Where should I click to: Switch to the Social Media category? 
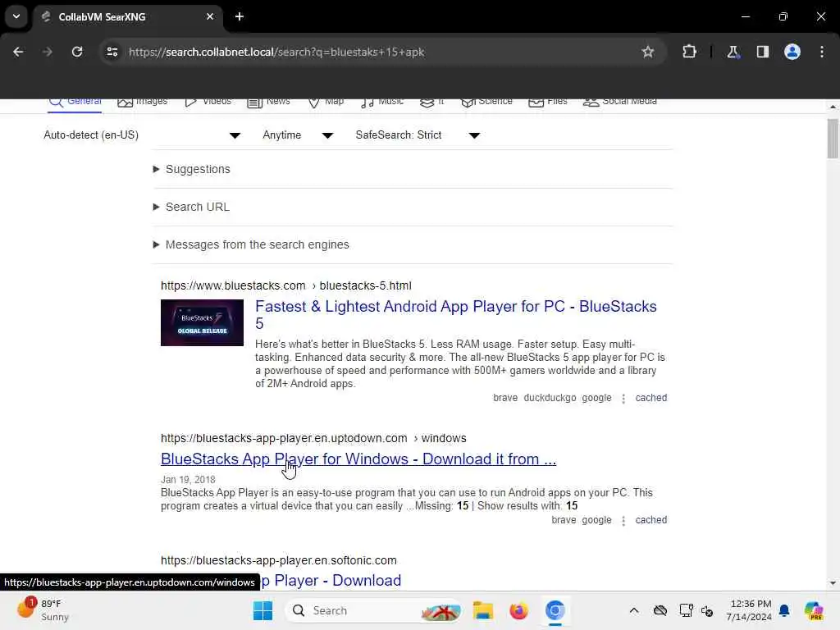click(620, 102)
